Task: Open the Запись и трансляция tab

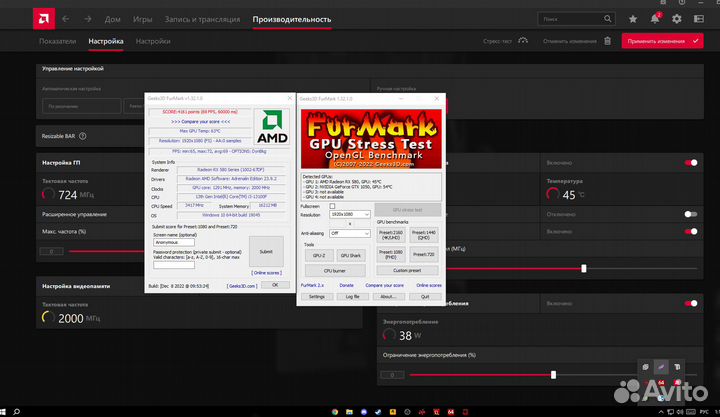Action: [x=202, y=19]
